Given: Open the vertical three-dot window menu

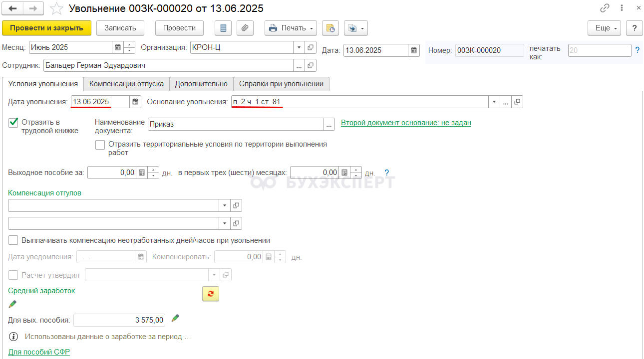Looking at the screenshot, I should pyautogui.click(x=622, y=8).
